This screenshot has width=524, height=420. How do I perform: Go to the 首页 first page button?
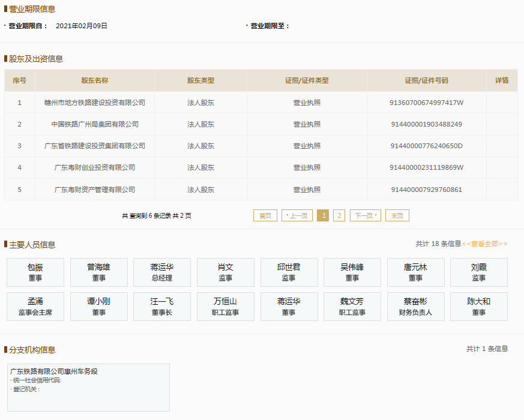(265, 215)
